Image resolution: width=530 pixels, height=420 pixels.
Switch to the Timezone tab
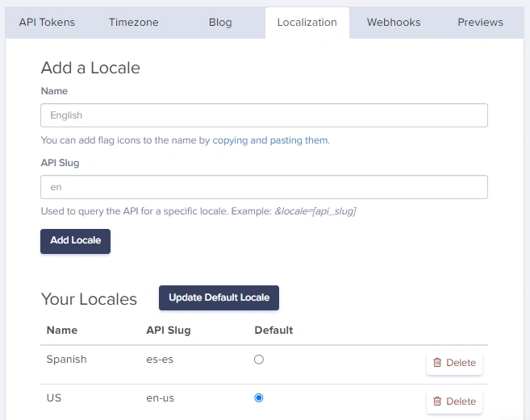[134, 23]
